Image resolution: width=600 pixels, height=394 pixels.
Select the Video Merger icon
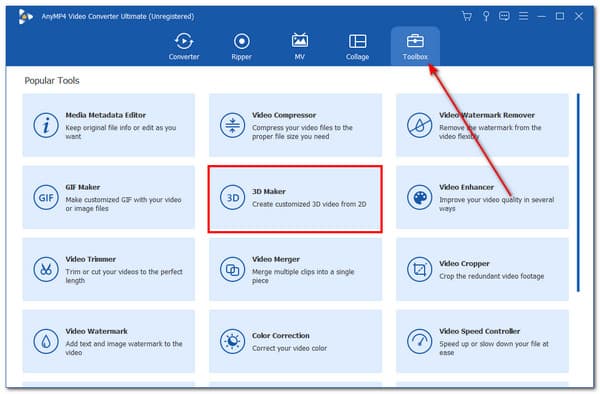click(x=232, y=269)
